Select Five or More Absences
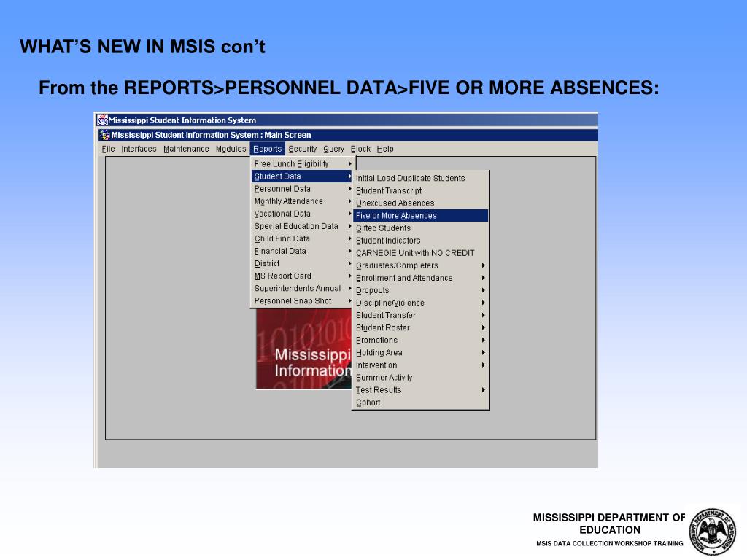This screenshot has height=560, width=747. coord(421,216)
